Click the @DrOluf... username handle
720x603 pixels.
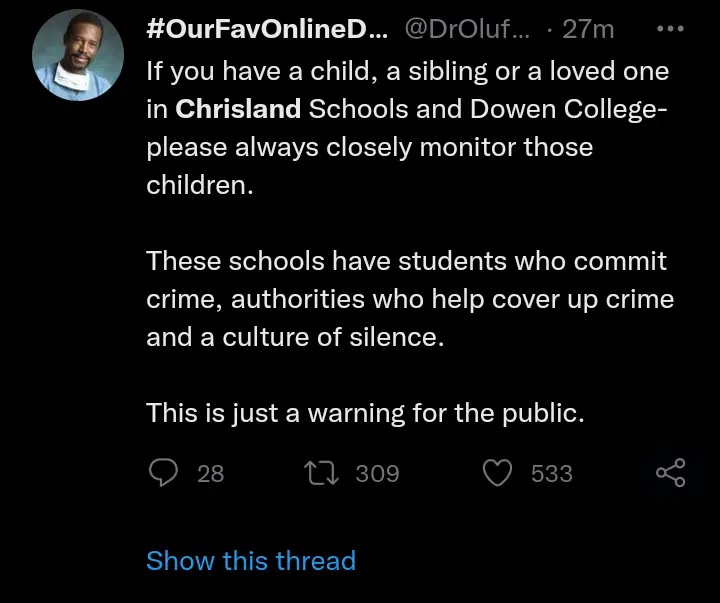coord(470,30)
